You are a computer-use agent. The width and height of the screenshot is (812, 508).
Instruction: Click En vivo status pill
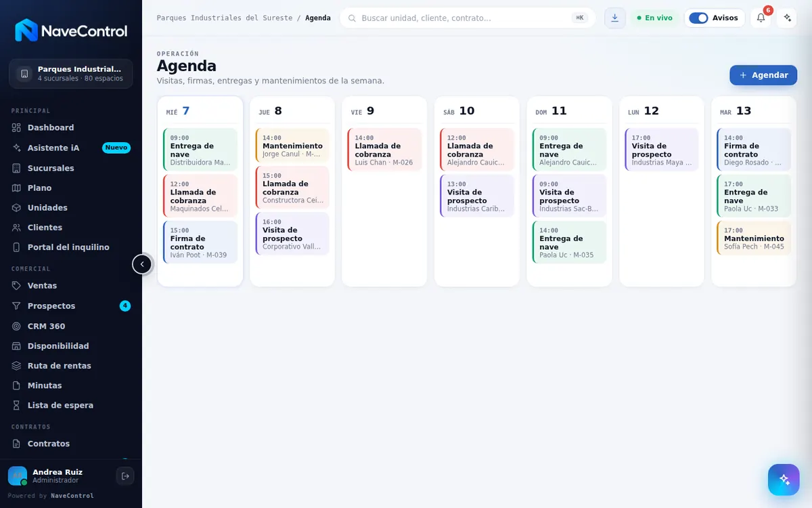click(x=654, y=18)
